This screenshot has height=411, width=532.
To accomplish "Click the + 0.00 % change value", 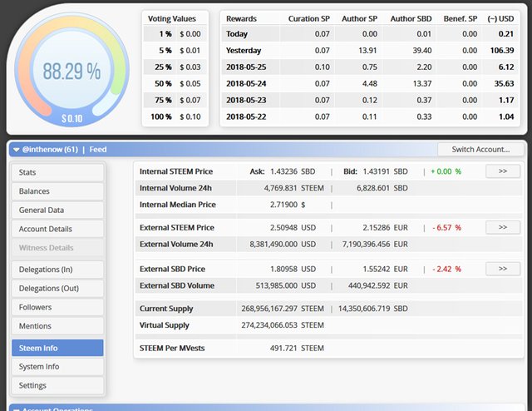I will pyautogui.click(x=446, y=171).
